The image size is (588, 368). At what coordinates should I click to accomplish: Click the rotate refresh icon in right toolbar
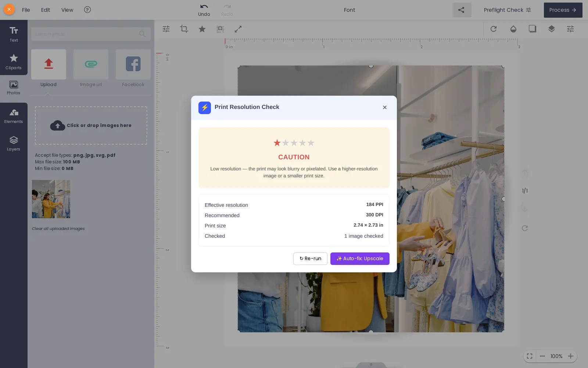coord(494,29)
